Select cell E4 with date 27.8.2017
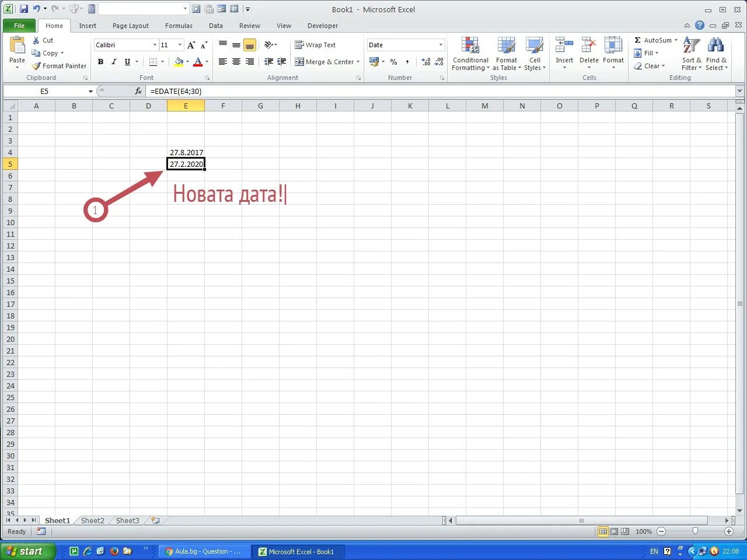Image resolution: width=747 pixels, height=560 pixels. pos(186,152)
